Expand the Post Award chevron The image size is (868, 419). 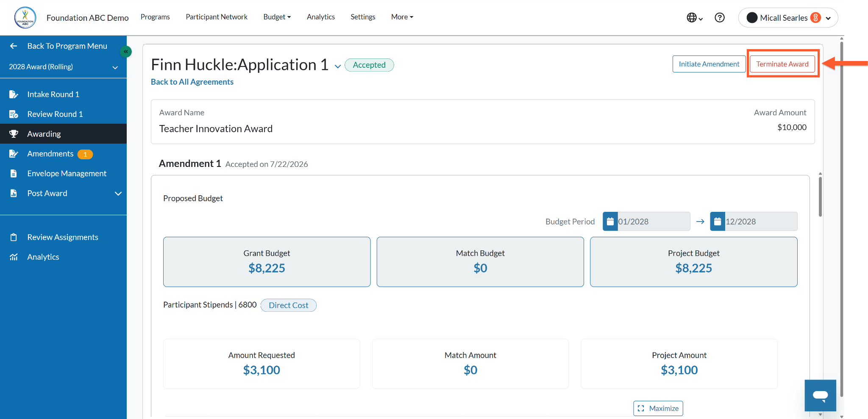coord(118,194)
